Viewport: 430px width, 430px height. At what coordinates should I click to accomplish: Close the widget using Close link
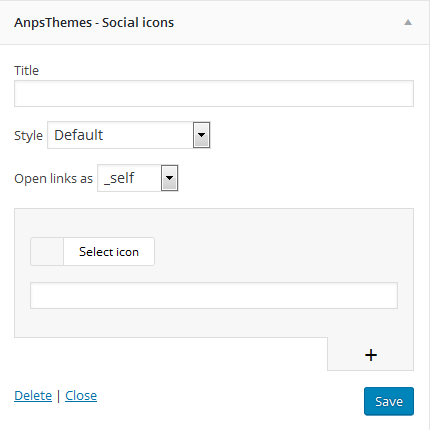pos(81,396)
